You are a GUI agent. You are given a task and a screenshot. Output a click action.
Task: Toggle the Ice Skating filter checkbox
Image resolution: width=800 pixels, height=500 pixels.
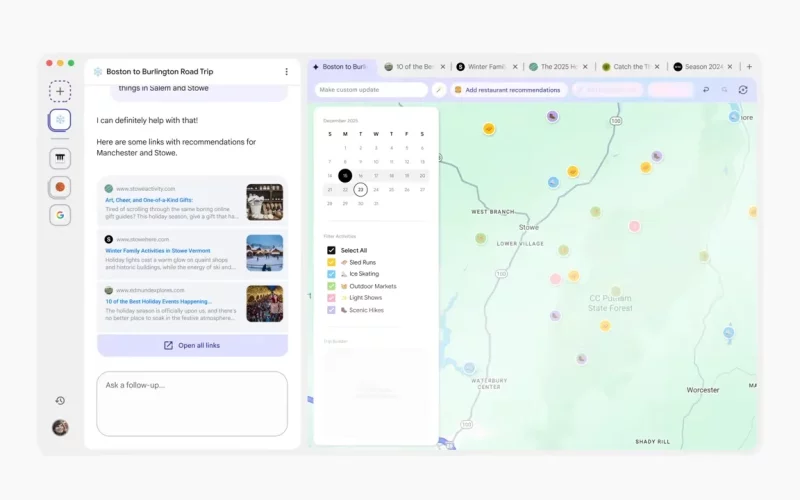point(332,274)
